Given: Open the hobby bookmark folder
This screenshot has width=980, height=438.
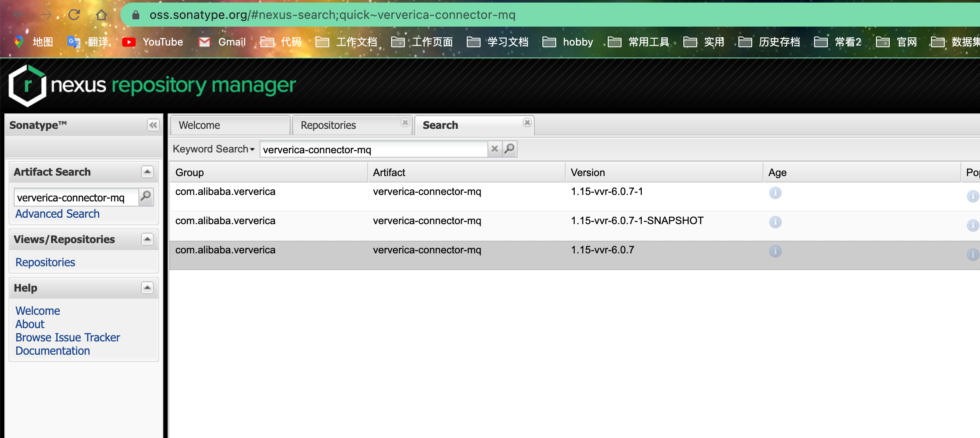Looking at the screenshot, I should [x=568, y=42].
